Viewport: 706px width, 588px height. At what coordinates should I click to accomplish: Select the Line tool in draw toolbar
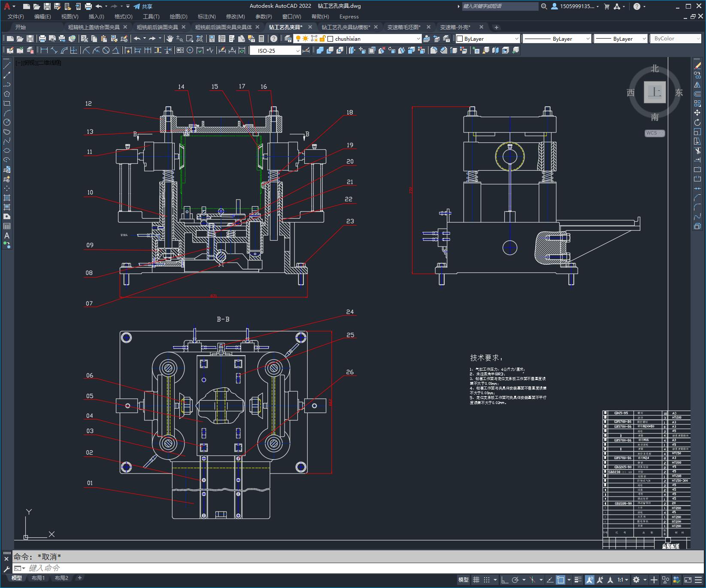(x=7, y=66)
